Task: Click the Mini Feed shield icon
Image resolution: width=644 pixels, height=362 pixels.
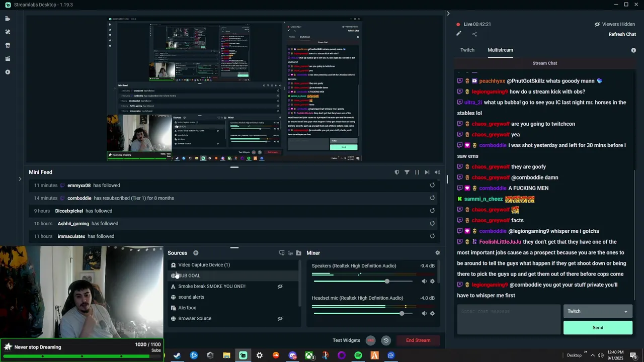Action: point(396,172)
